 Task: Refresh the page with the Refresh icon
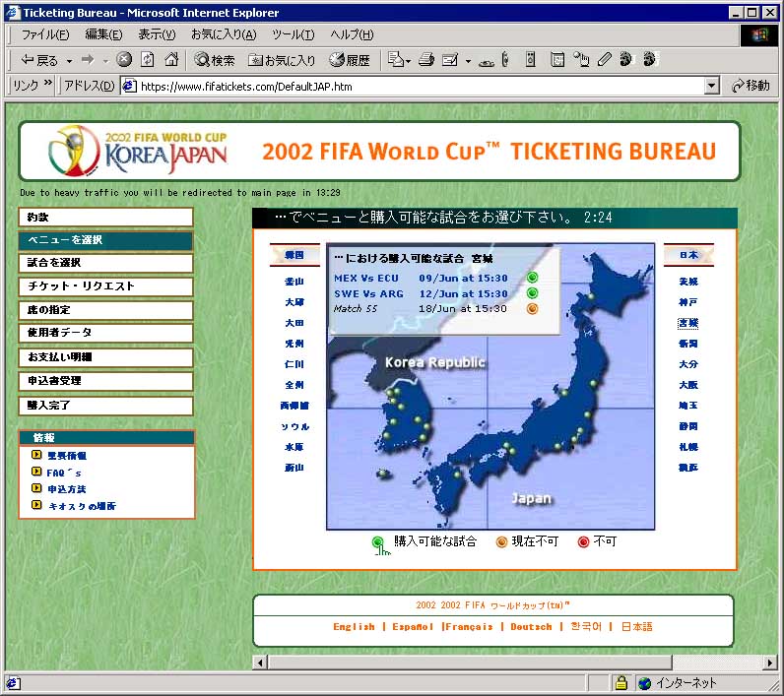tap(148, 59)
